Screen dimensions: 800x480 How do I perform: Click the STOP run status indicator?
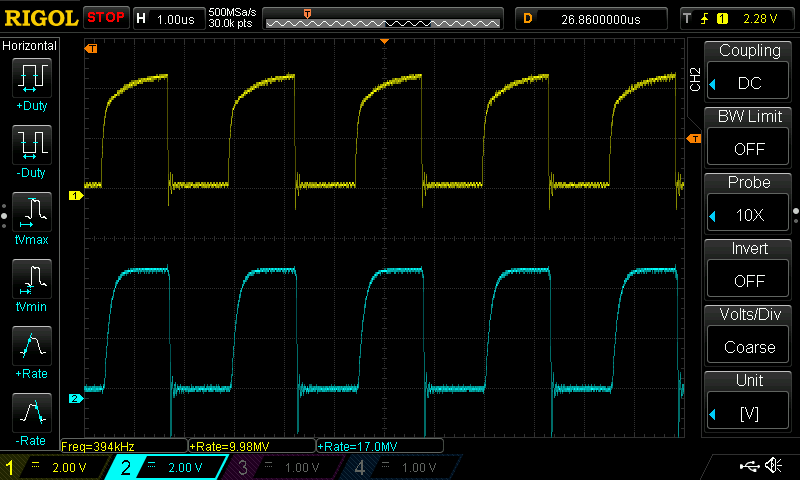[106, 17]
